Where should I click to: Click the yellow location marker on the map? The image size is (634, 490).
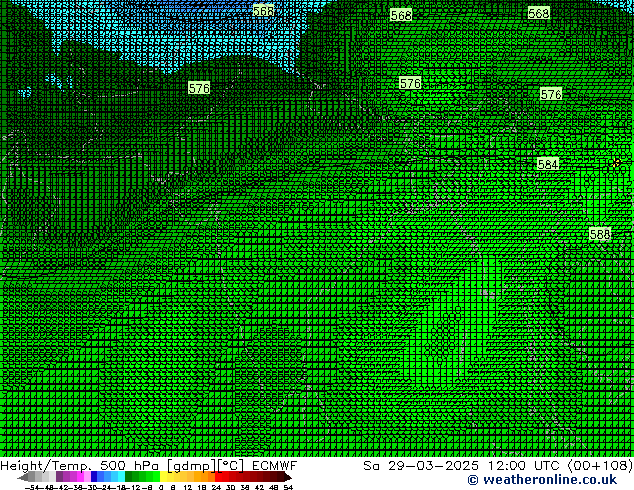click(616, 163)
